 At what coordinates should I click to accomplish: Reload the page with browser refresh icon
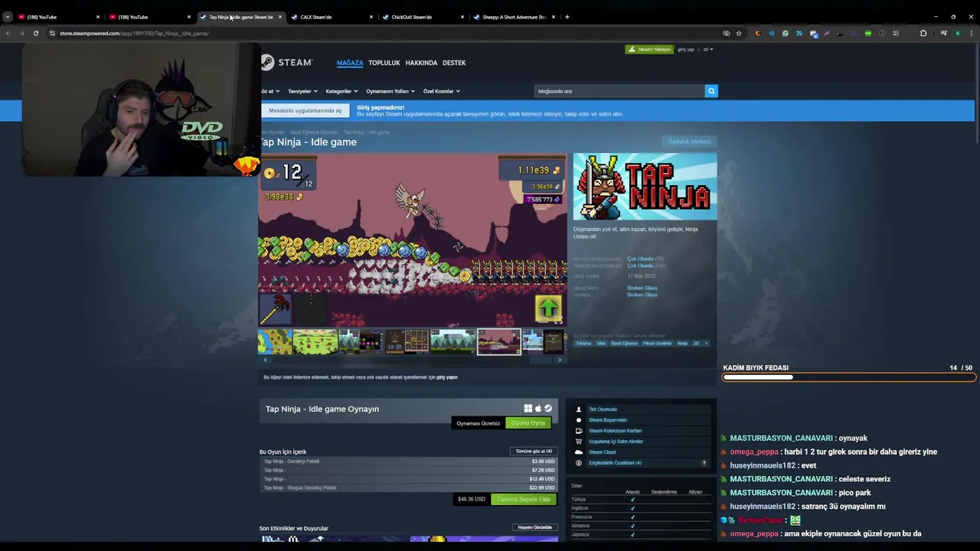(35, 33)
